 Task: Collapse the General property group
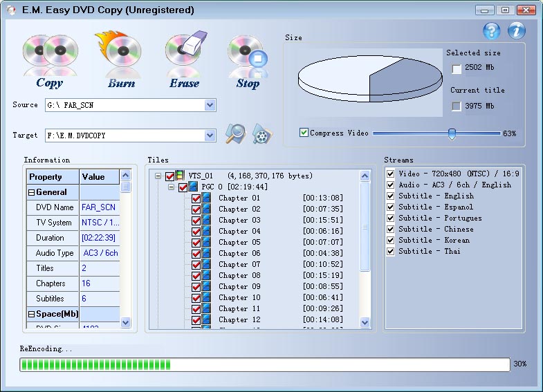[x=31, y=192]
